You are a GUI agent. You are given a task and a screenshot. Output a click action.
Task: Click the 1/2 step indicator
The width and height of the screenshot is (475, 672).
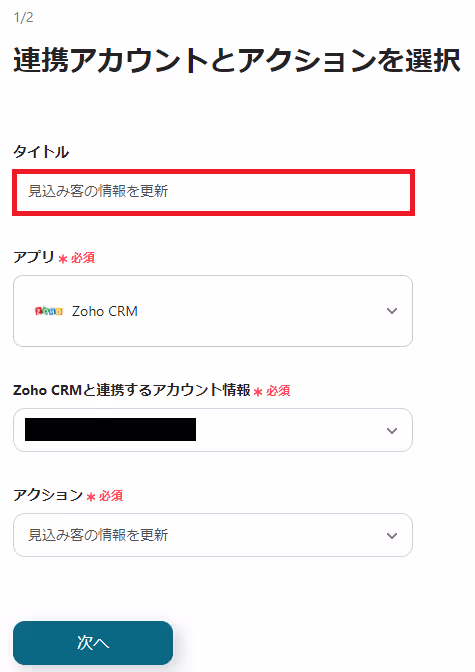23,17
